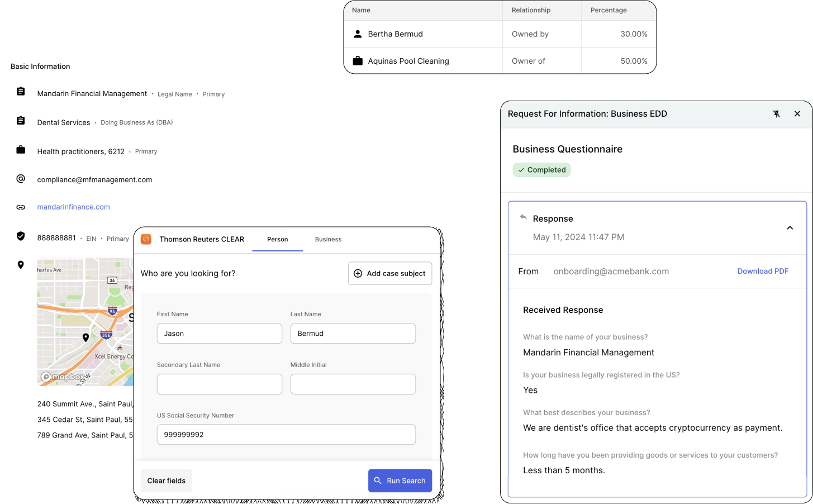Image resolution: width=813 pixels, height=504 pixels.
Task: Collapse the Response section chevron
Action: (x=790, y=228)
